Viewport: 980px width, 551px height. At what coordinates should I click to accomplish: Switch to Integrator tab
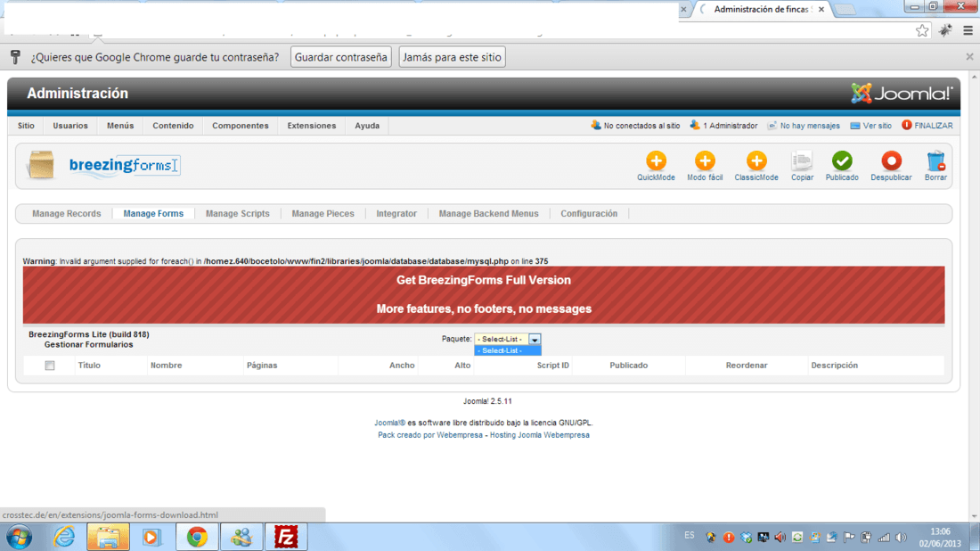pyautogui.click(x=396, y=214)
